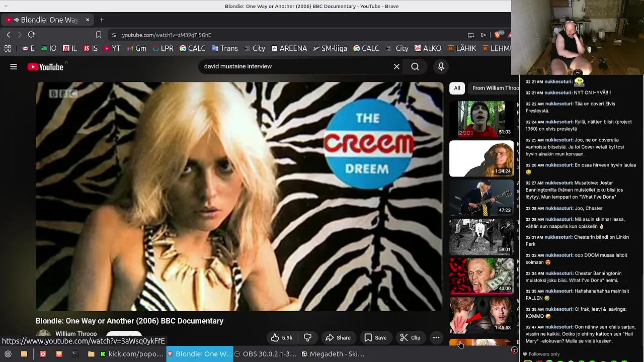644x362 pixels.
Task: Open the Gm Gmail bookmark
Action: pos(136,48)
